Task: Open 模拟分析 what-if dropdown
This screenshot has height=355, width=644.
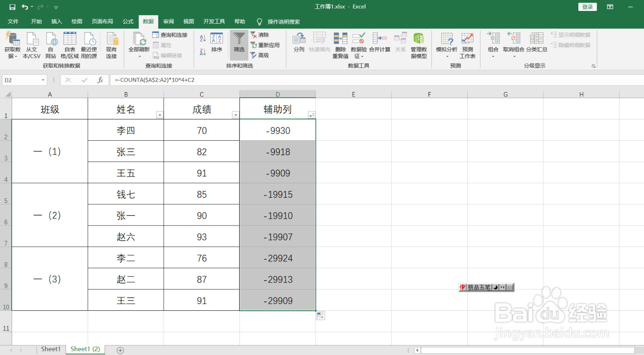Action: click(447, 45)
